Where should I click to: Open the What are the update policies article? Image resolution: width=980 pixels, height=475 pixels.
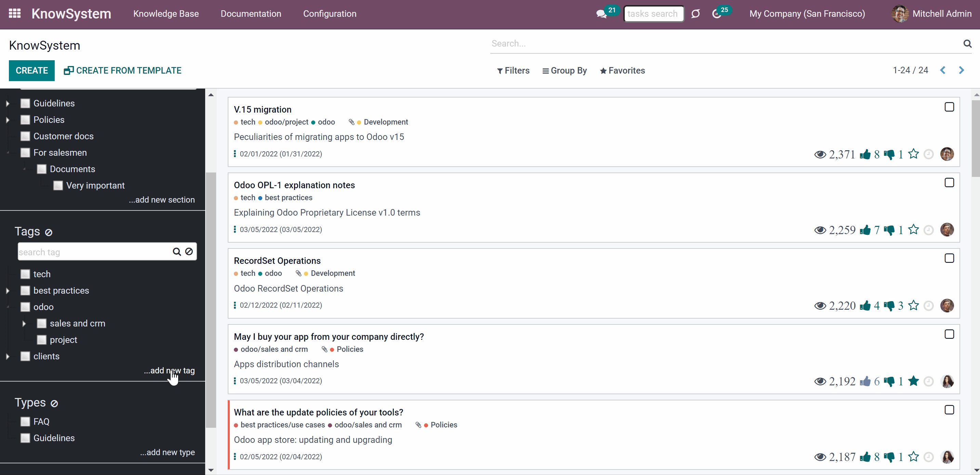[318, 412]
